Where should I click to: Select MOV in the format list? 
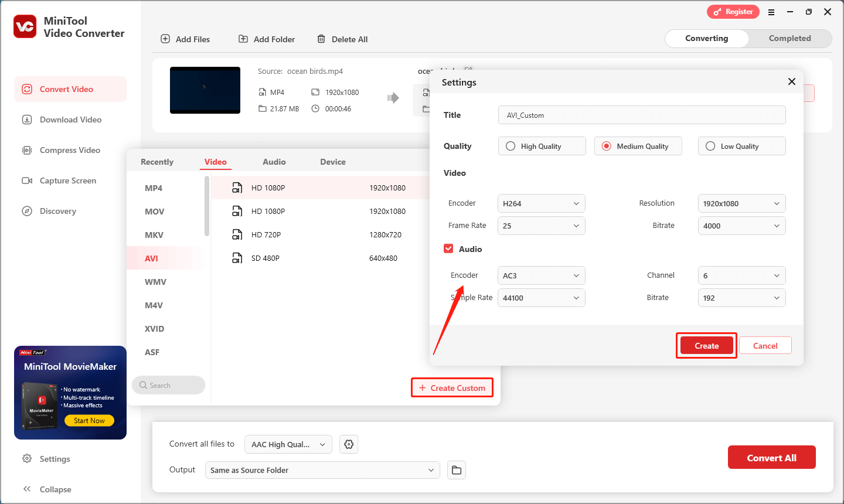pos(155,212)
